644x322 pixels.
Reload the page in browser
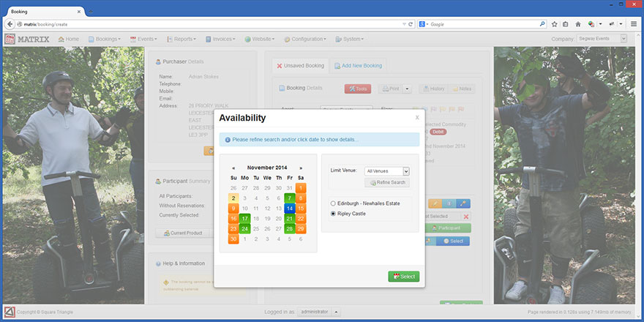411,24
